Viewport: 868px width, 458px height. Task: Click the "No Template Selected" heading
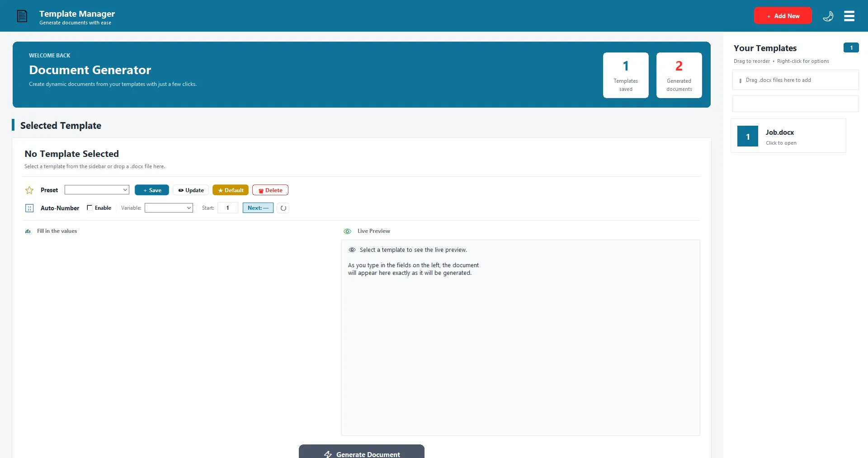point(71,154)
